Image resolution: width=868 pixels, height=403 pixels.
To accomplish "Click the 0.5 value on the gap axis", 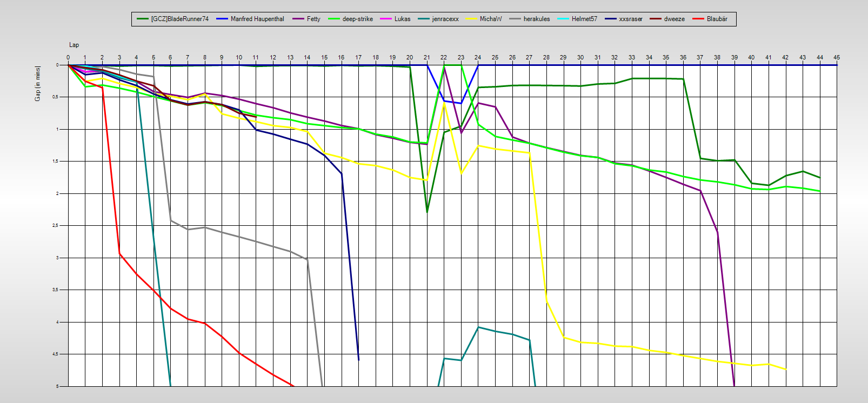I will tap(56, 97).
